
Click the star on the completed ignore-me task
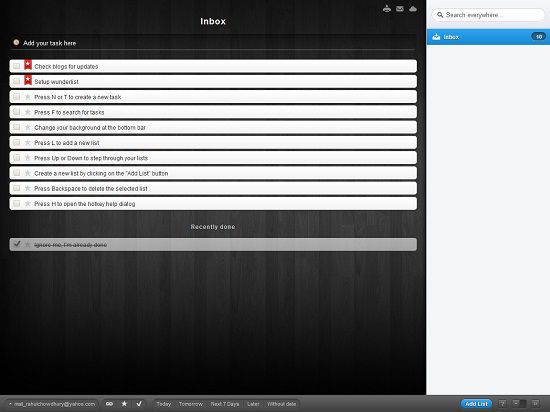[x=28, y=244]
